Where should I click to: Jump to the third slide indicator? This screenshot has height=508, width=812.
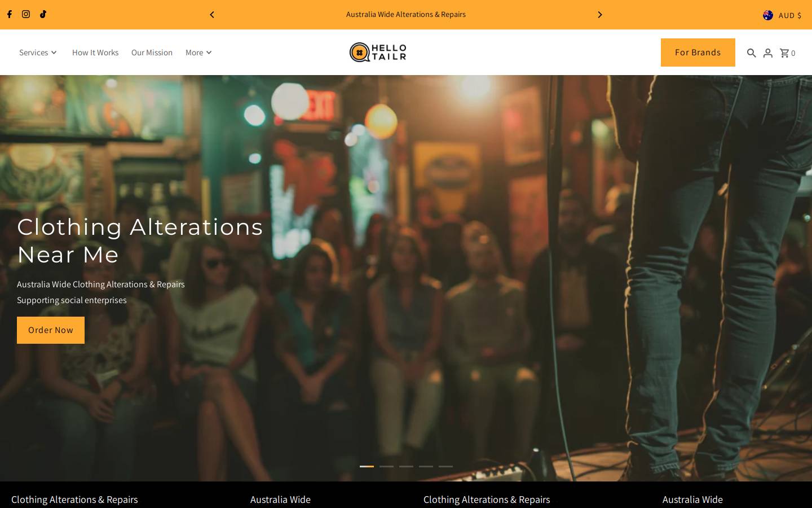[x=406, y=466]
